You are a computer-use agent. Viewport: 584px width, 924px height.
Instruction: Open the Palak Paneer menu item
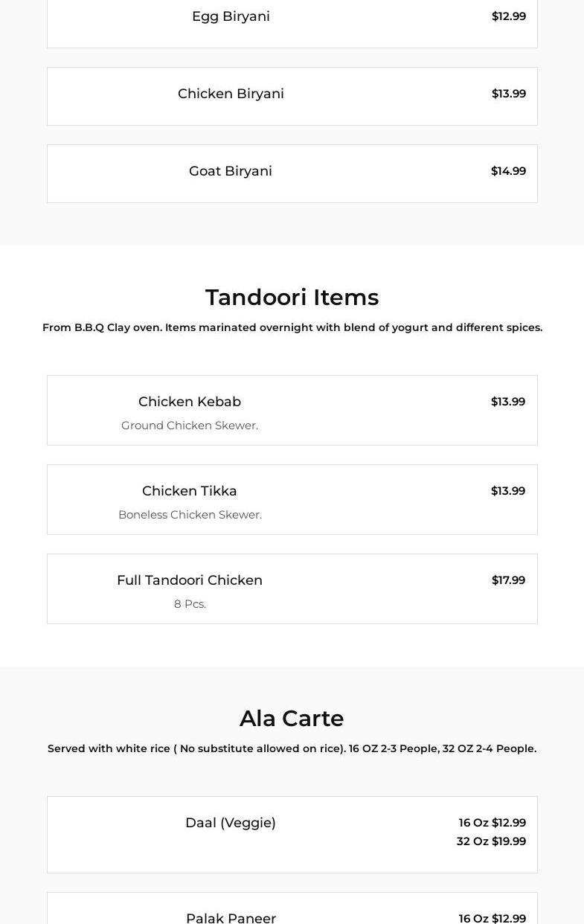pos(231,918)
